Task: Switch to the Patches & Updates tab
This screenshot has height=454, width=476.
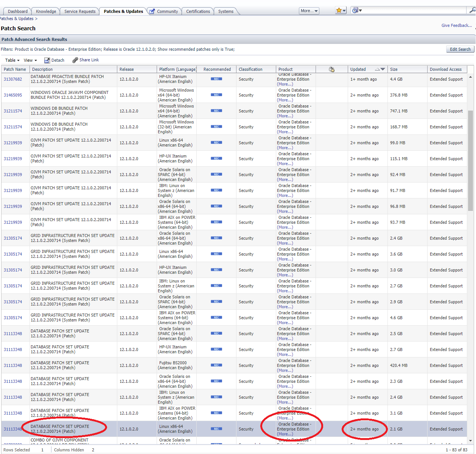Action: coord(123,11)
